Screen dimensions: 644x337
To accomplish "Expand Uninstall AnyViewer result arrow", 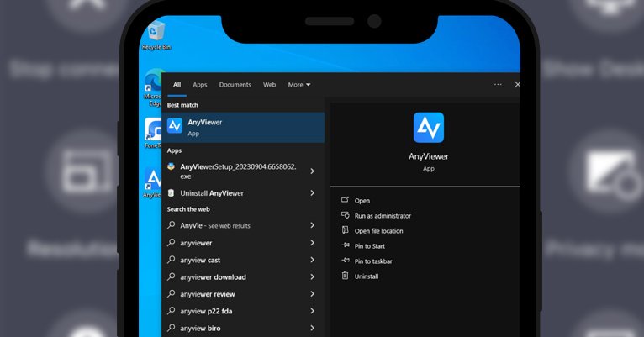I will coord(313,193).
